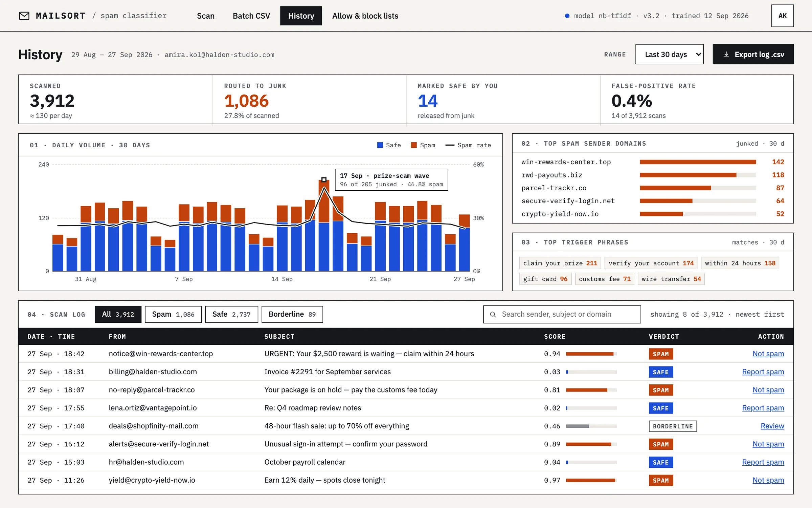The image size is (812, 508).
Task: Mark the crypto-yield-now.io email as Not spam
Action: pyautogui.click(x=768, y=480)
